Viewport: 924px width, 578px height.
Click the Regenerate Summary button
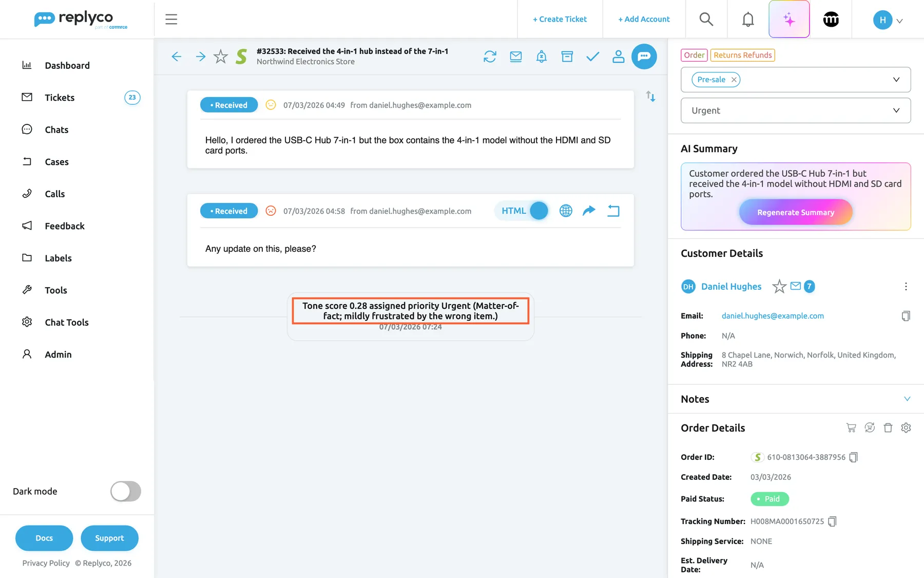click(x=796, y=212)
